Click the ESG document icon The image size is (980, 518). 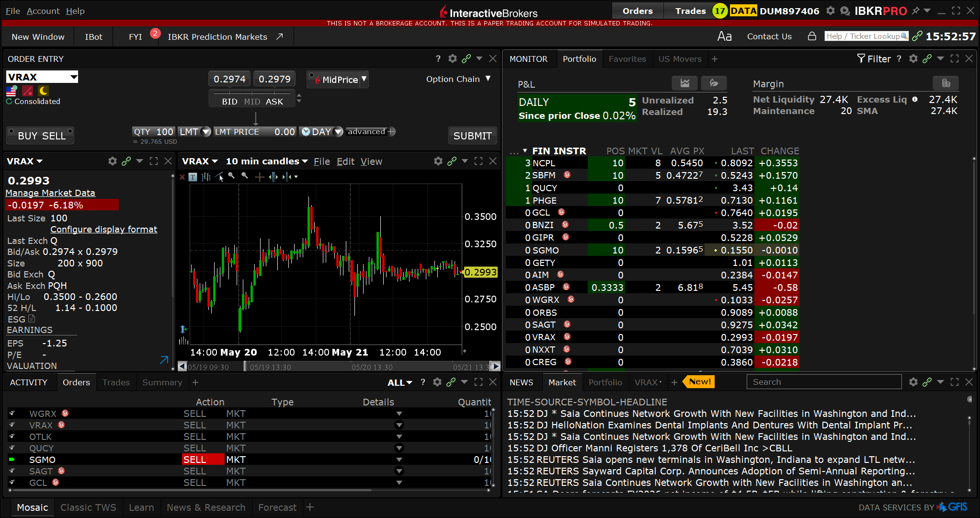(32, 319)
